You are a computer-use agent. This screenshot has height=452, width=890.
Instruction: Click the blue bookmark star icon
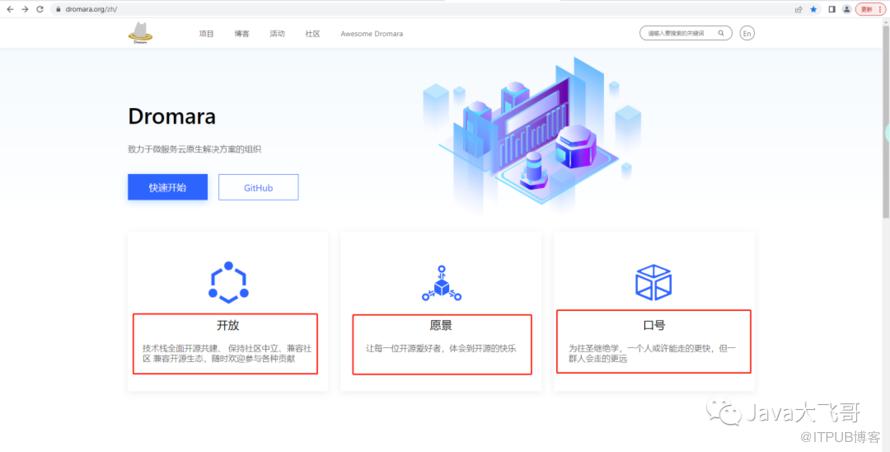click(x=813, y=9)
